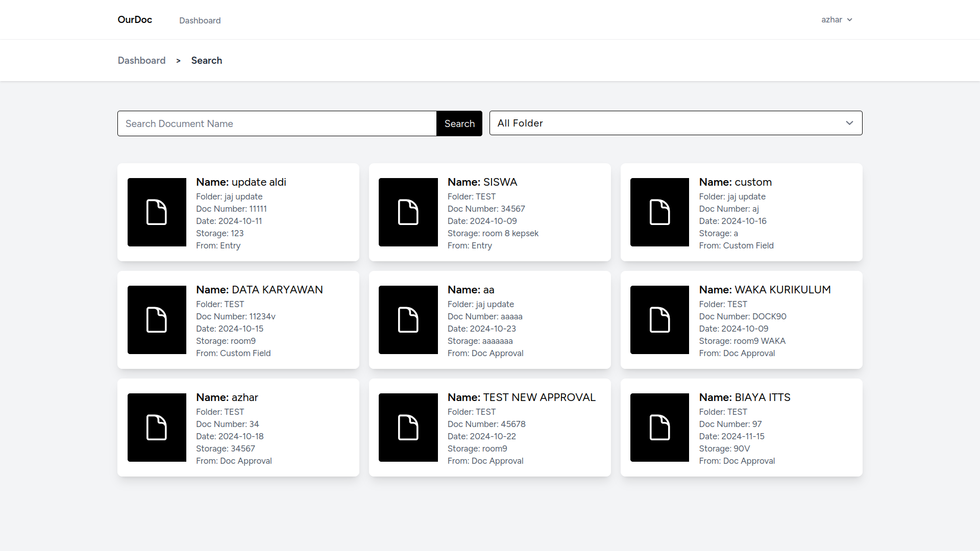Click the BIAYA ITTS document icon
980x551 pixels.
[659, 428]
